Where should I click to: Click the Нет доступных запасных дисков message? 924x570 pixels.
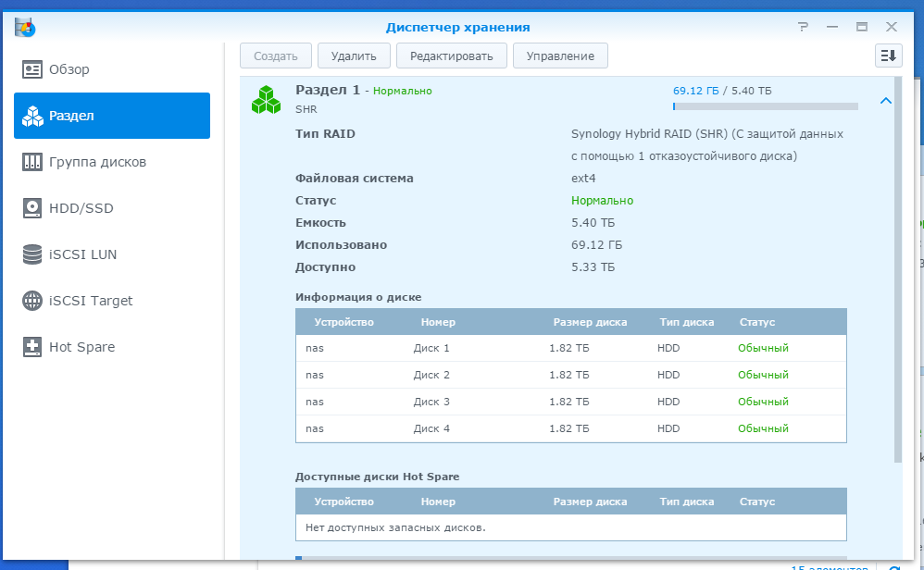pyautogui.click(x=395, y=527)
